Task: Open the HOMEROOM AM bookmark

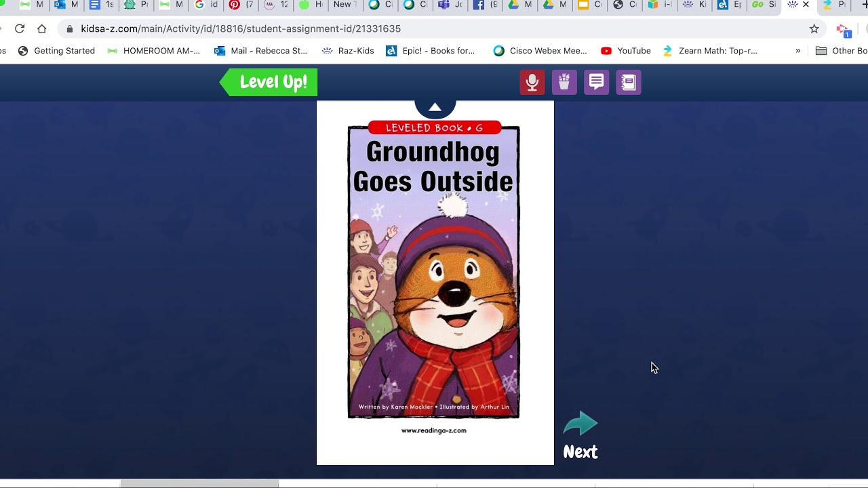Action: [154, 51]
